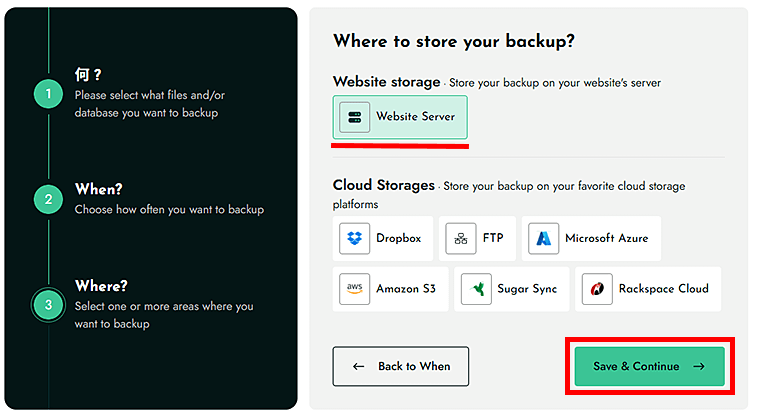Go back with Back to When button
This screenshot has height=417, width=760.
[400, 367]
